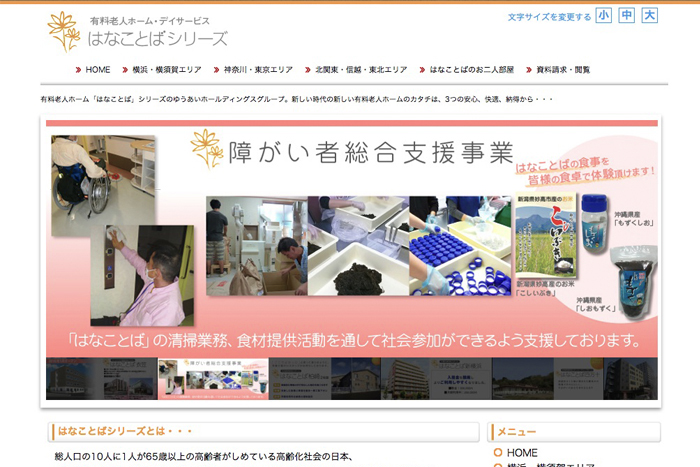Select the first slider thumbnail with gray building
Screen dimensions: 700x467
(x=102, y=379)
